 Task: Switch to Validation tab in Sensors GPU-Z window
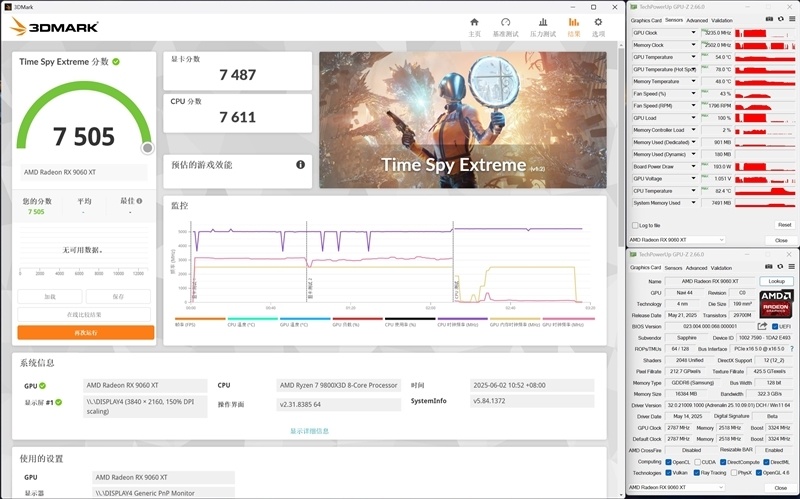pos(722,20)
